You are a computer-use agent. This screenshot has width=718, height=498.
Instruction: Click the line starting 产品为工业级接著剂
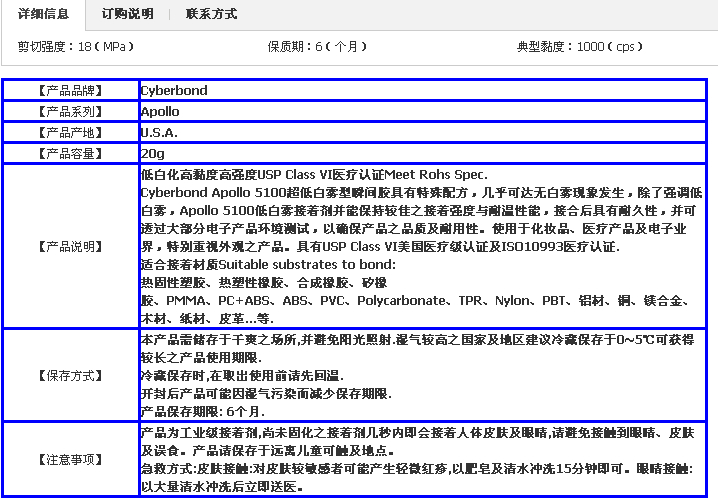[418, 433]
